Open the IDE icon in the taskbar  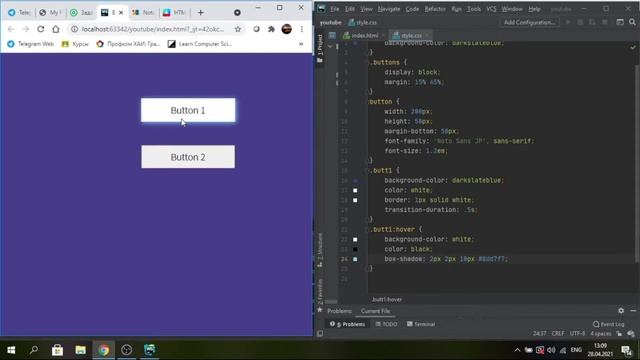[x=150, y=350]
